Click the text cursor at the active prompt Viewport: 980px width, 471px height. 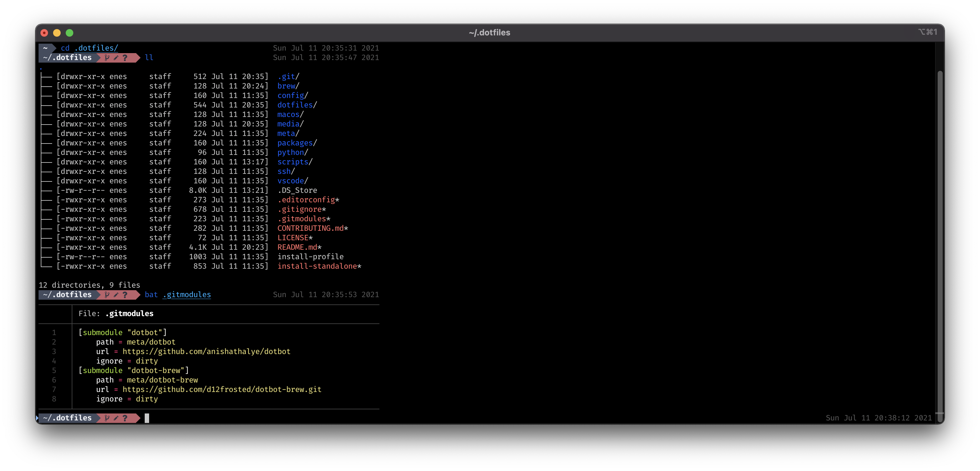coord(147,418)
